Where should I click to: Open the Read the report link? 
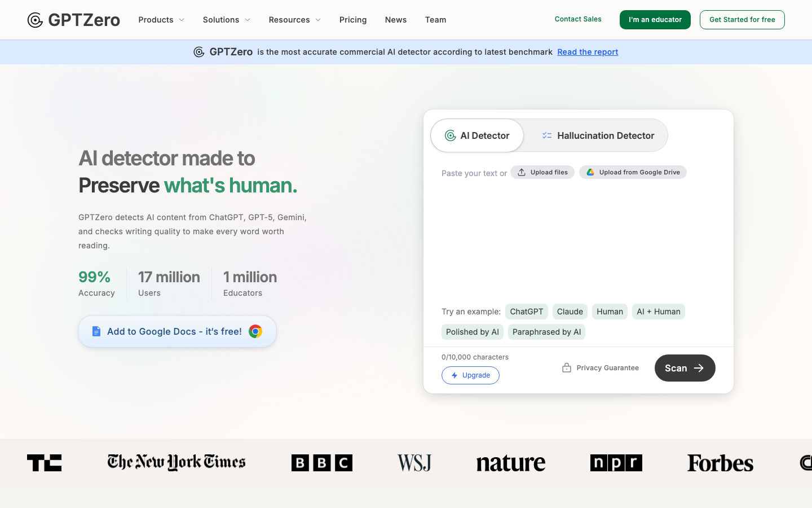[x=588, y=52]
